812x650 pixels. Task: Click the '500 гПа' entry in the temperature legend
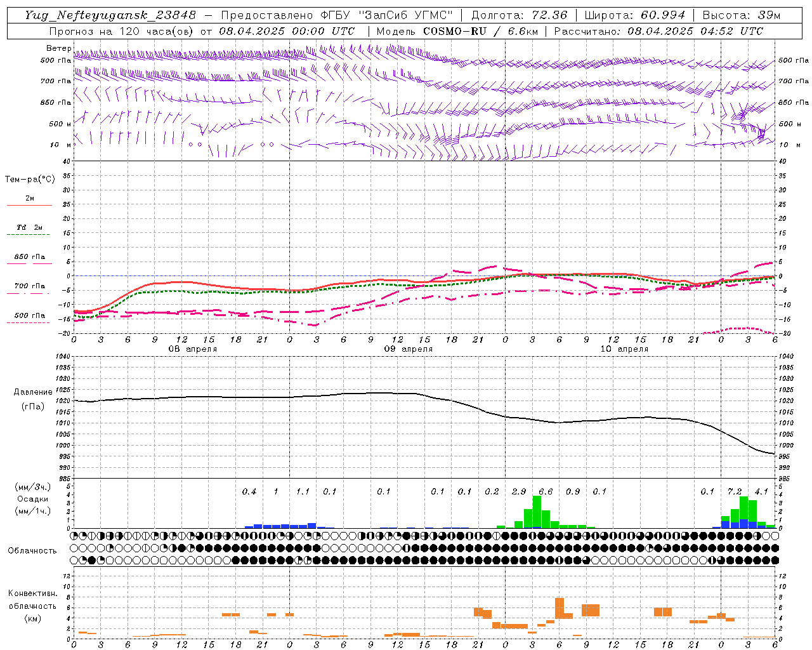pyautogui.click(x=30, y=315)
